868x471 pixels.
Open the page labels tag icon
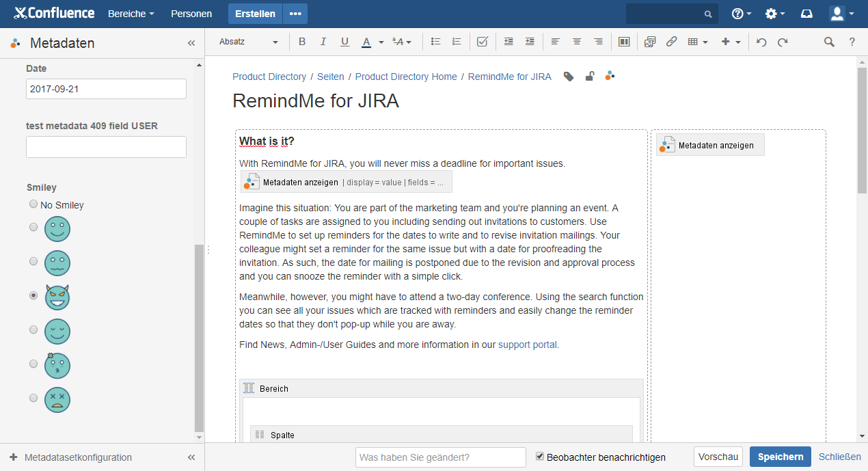(569, 77)
